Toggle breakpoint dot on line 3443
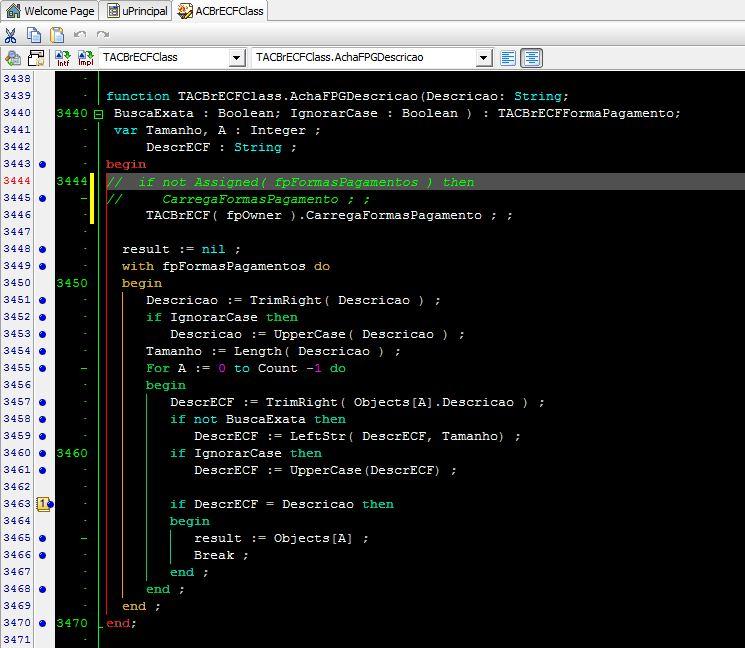The height and width of the screenshot is (648, 745). click(43, 164)
